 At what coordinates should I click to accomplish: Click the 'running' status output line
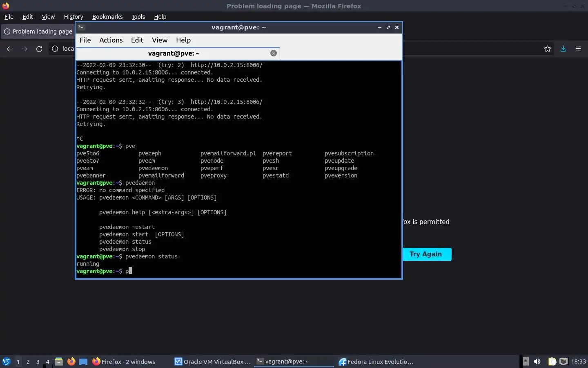pos(88,264)
